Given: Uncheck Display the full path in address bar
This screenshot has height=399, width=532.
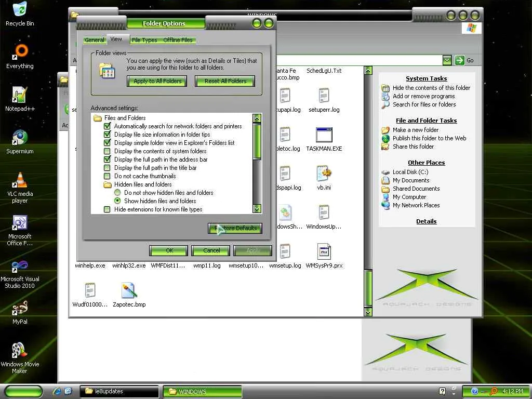Looking at the screenshot, I should 107,159.
